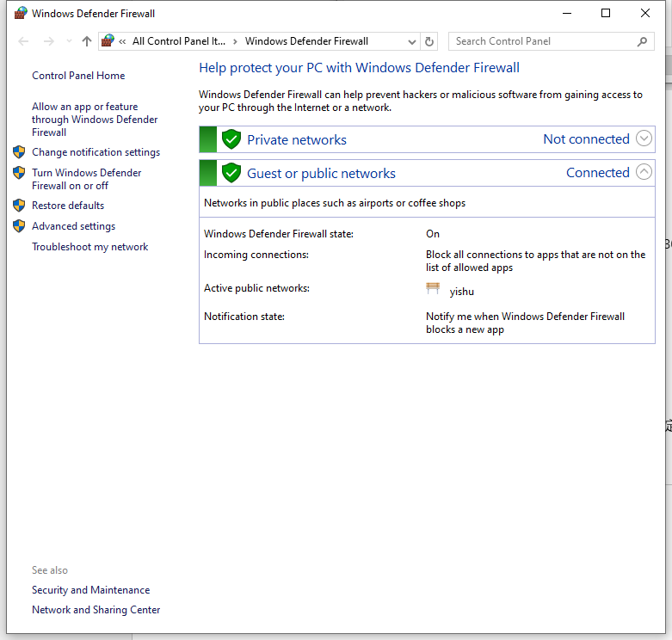Open Advanced settings
This screenshot has height=640, width=672.
pos(74,225)
